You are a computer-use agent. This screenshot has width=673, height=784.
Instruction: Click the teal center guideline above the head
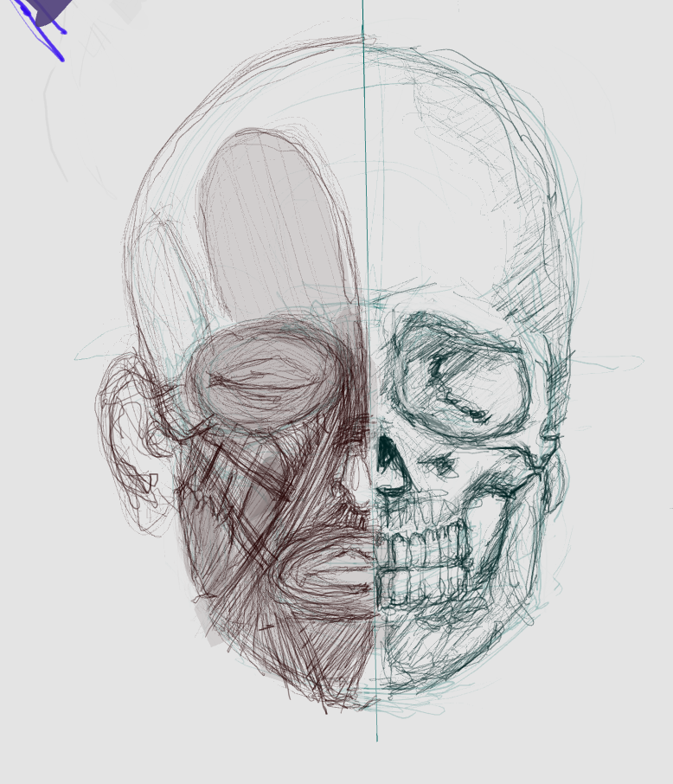point(363,17)
